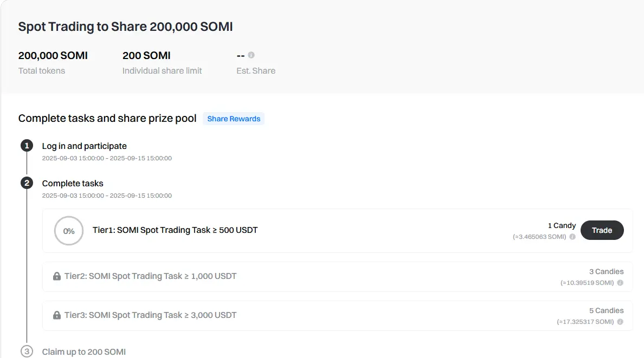Click the Tier3 lock icon
Screen dimensions: 644x358
(57, 315)
